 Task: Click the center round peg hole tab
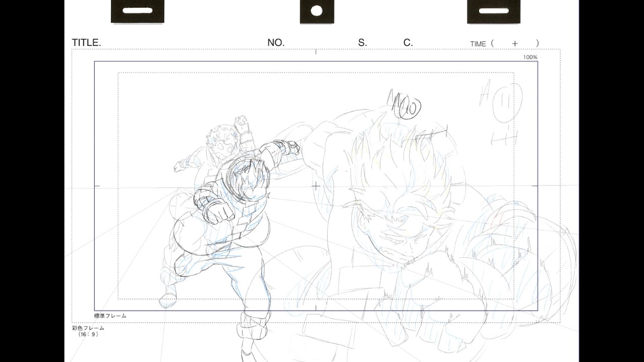[x=317, y=11]
